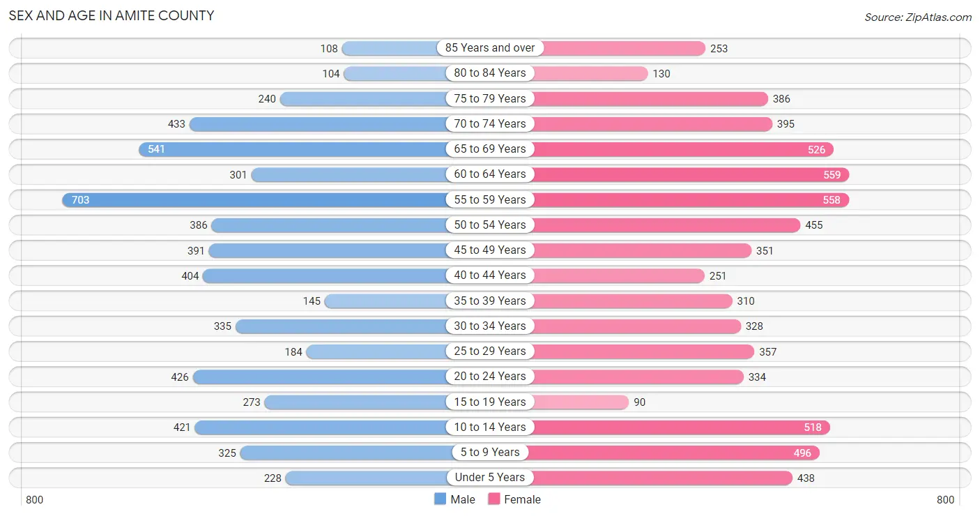Click the 25 to 29 Years age label
980x516 pixels.
click(x=490, y=351)
